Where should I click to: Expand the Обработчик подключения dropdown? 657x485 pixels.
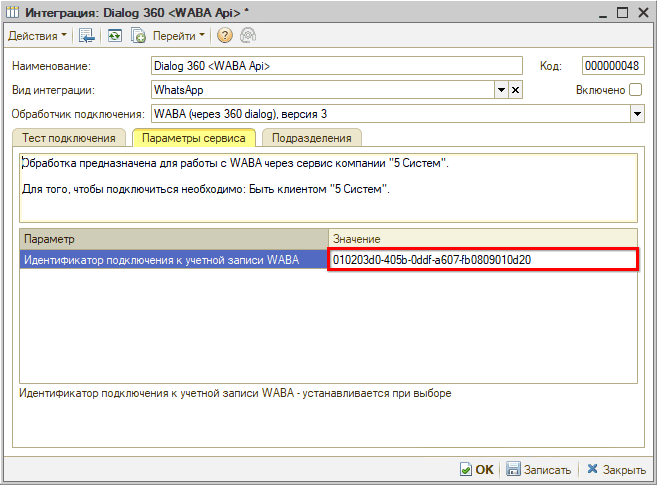point(637,114)
